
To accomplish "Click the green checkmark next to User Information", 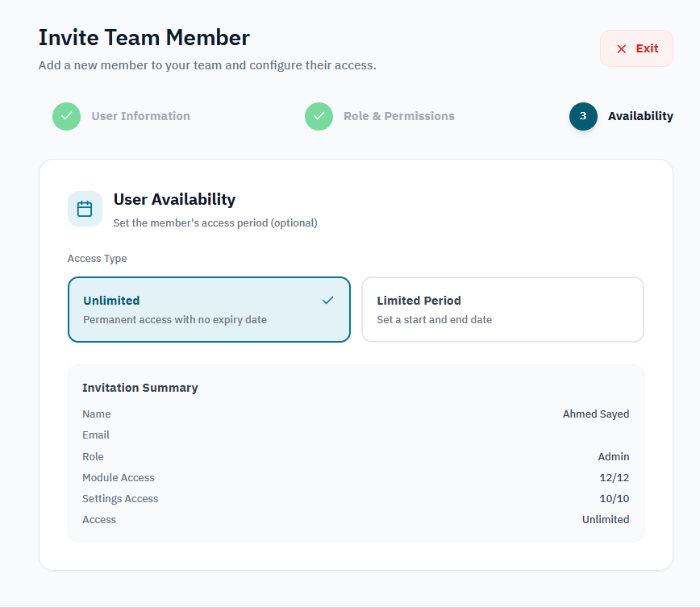I will (x=66, y=116).
